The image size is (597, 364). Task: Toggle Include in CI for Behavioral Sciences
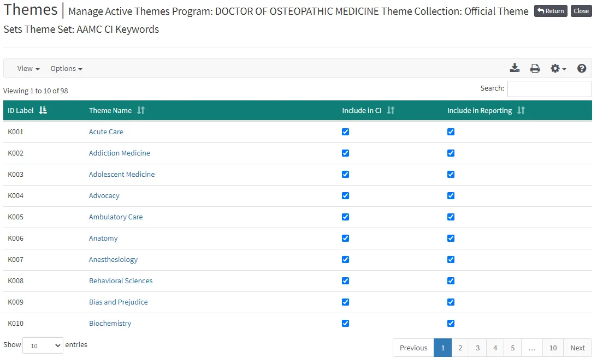pyautogui.click(x=345, y=281)
